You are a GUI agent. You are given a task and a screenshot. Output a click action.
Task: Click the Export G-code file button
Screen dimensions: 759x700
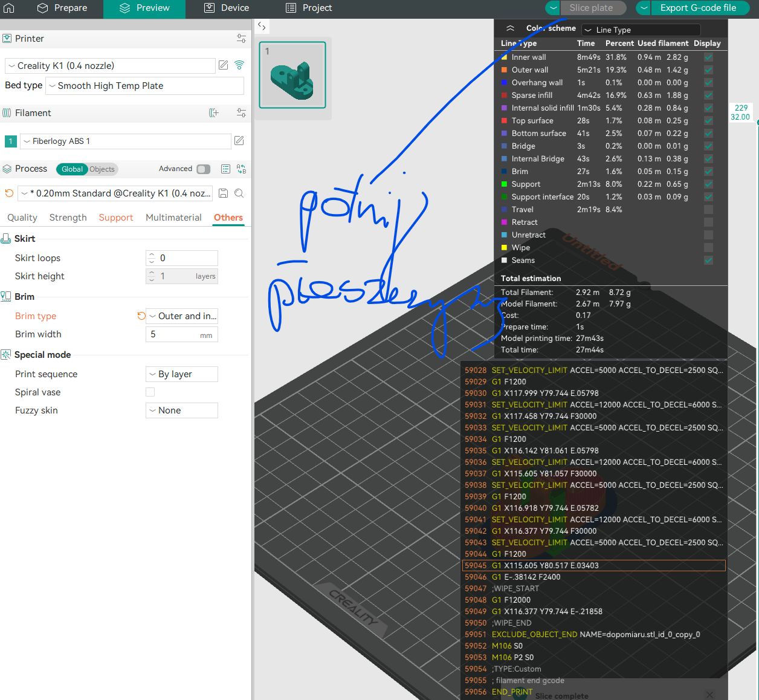point(697,8)
